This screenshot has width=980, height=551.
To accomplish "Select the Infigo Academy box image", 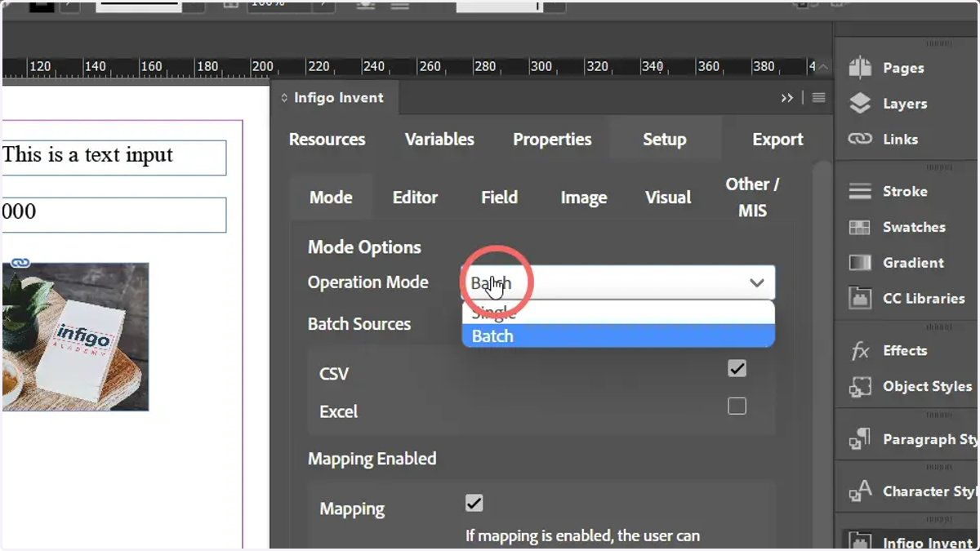I will (x=75, y=337).
